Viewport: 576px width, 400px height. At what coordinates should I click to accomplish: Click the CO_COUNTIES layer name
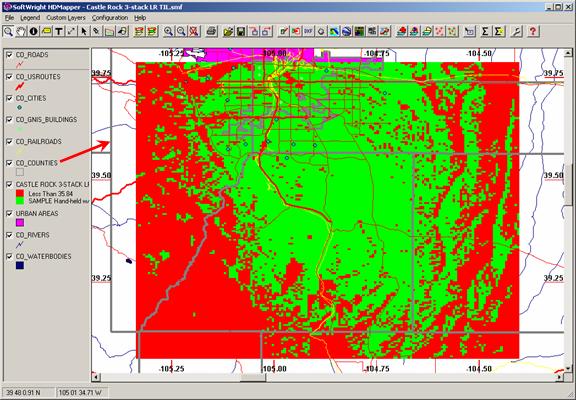pos(37,163)
